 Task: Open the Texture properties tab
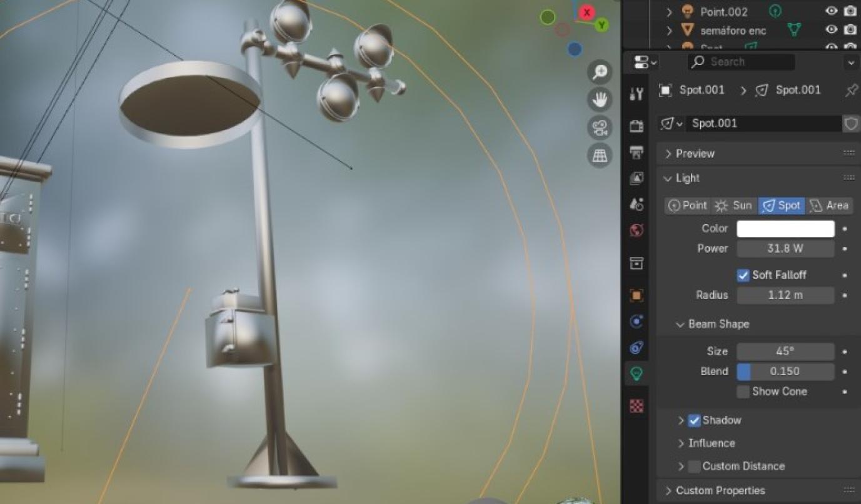coord(637,406)
